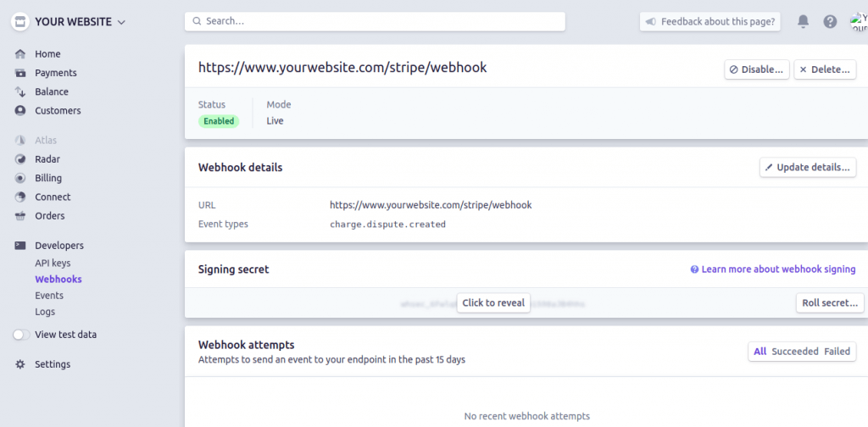The height and width of the screenshot is (427, 868).
Task: Click the webhook URL value in Webhook details
Action: [431, 205]
